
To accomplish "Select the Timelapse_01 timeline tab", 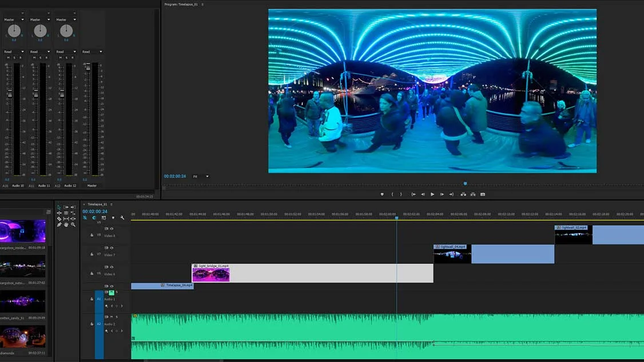I will [97, 204].
